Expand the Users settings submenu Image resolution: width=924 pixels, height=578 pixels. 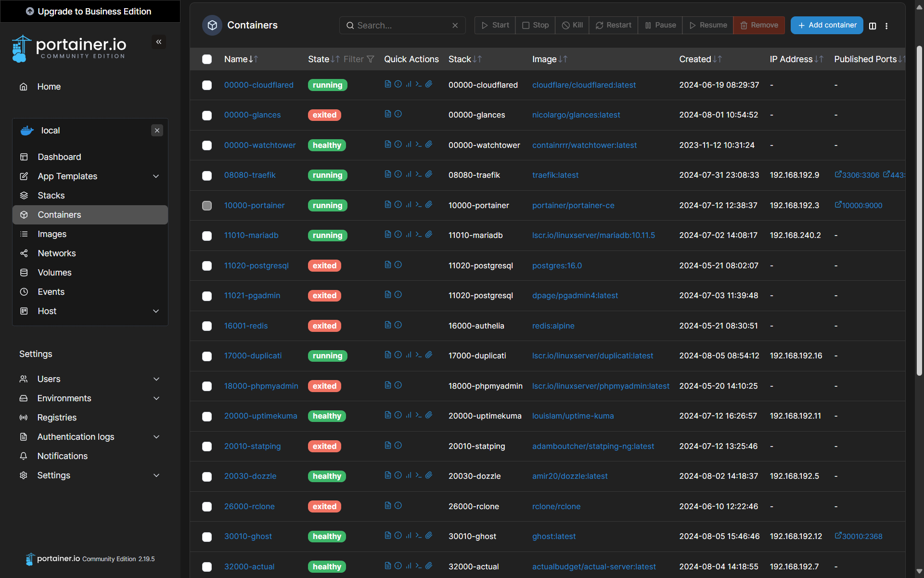[x=156, y=379]
